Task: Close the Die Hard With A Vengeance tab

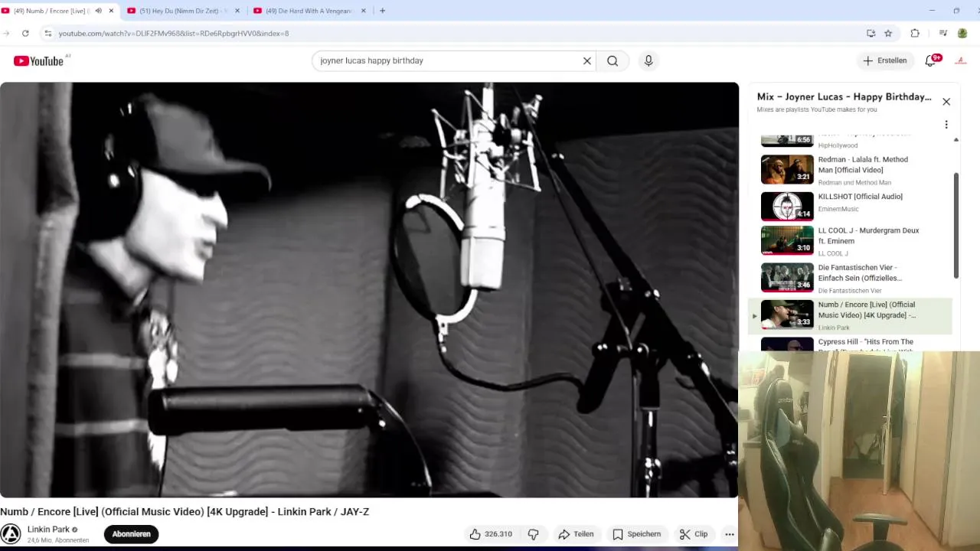Action: pos(363,11)
